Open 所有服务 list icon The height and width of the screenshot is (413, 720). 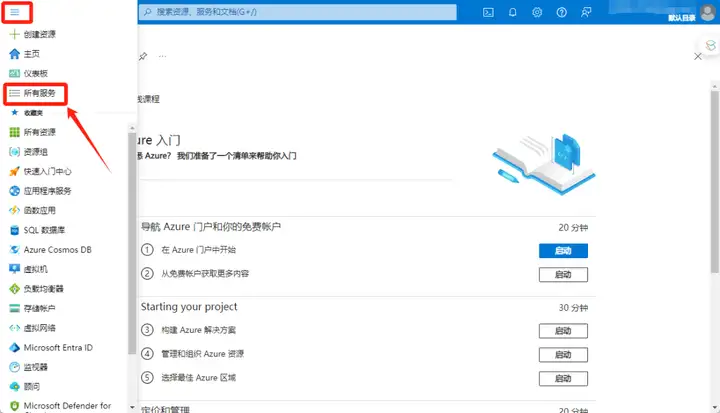15,93
